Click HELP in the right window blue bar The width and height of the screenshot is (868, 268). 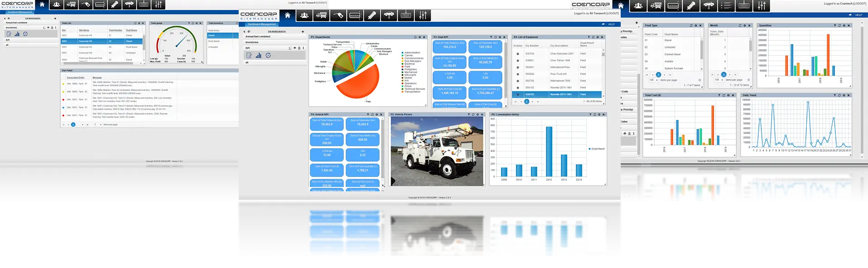[x=858, y=15]
